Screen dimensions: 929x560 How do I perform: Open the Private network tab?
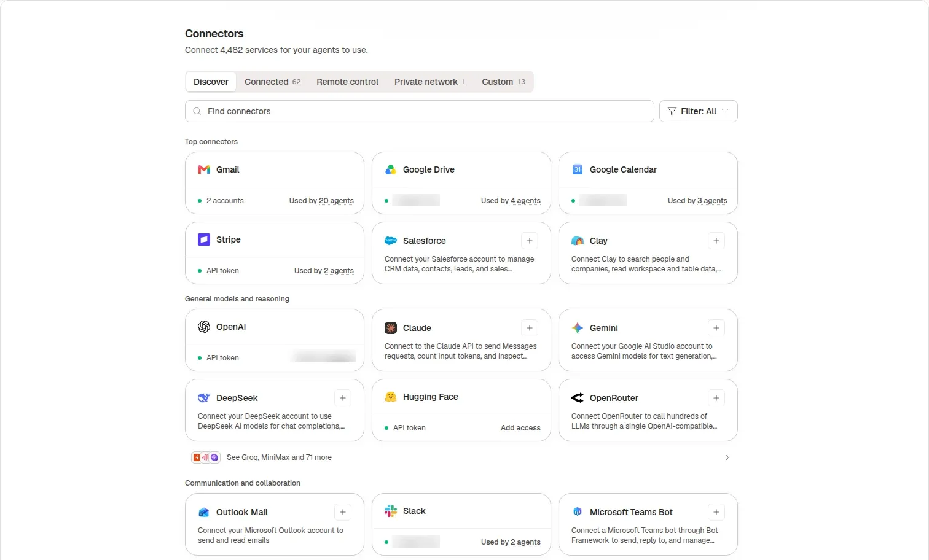click(430, 82)
